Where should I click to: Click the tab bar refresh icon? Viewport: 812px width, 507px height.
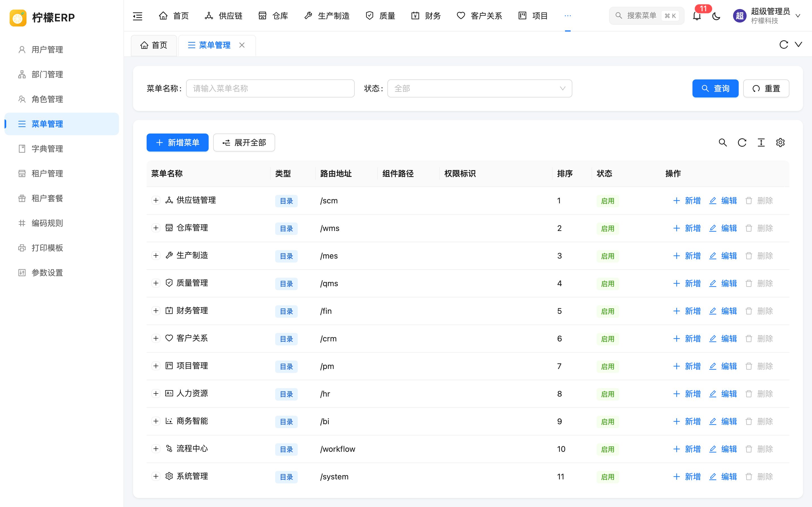click(x=784, y=45)
